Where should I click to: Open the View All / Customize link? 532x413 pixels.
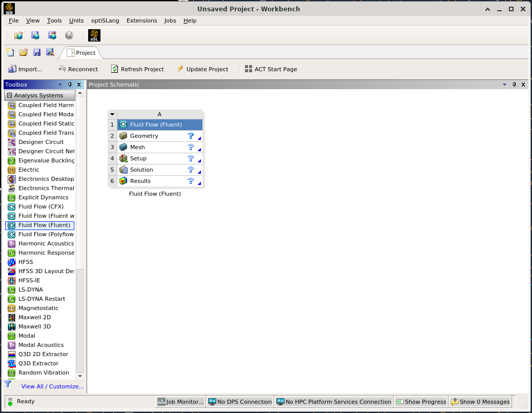tap(52, 386)
